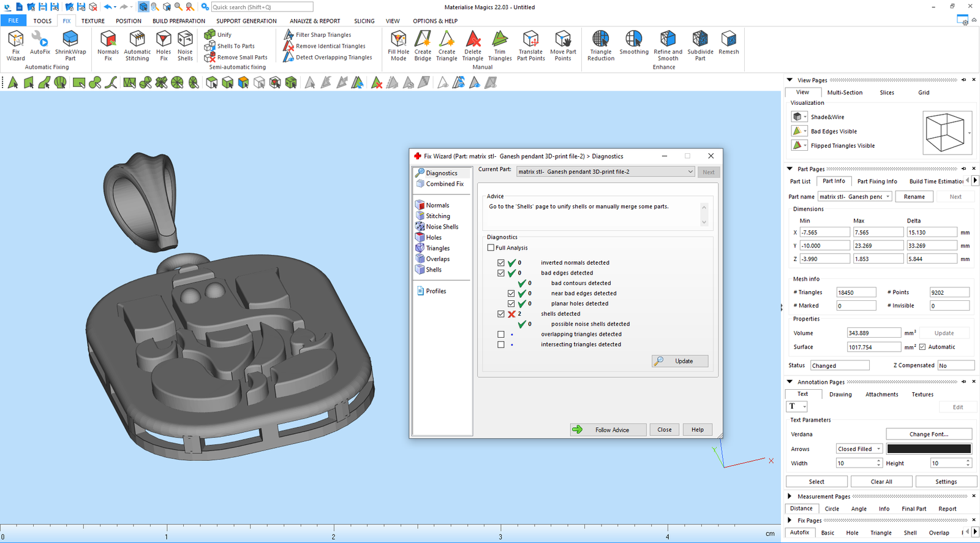Open the Multi-Section view tab
Image resolution: width=980 pixels, height=543 pixels.
[x=845, y=93]
